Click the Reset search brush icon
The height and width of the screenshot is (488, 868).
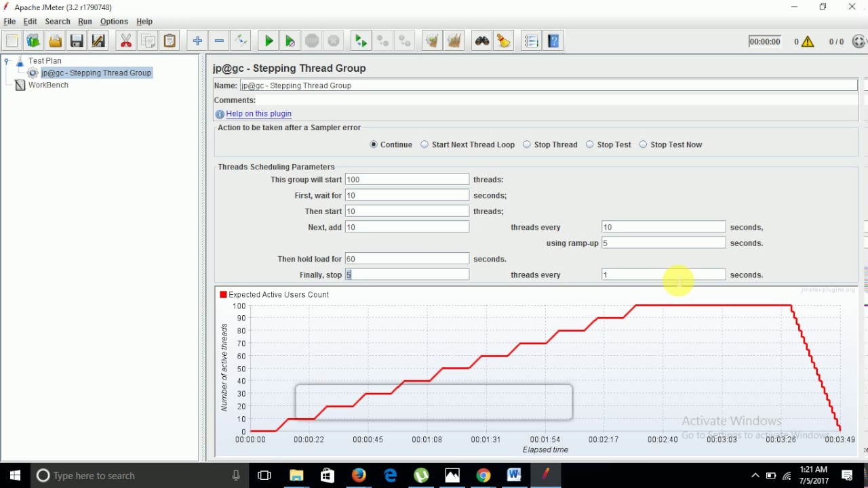pos(503,41)
